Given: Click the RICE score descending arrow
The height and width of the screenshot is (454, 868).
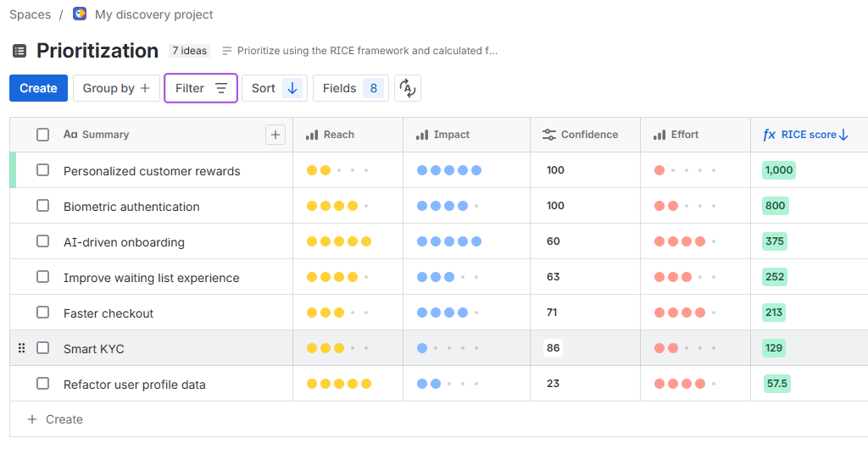Looking at the screenshot, I should pyautogui.click(x=843, y=135).
